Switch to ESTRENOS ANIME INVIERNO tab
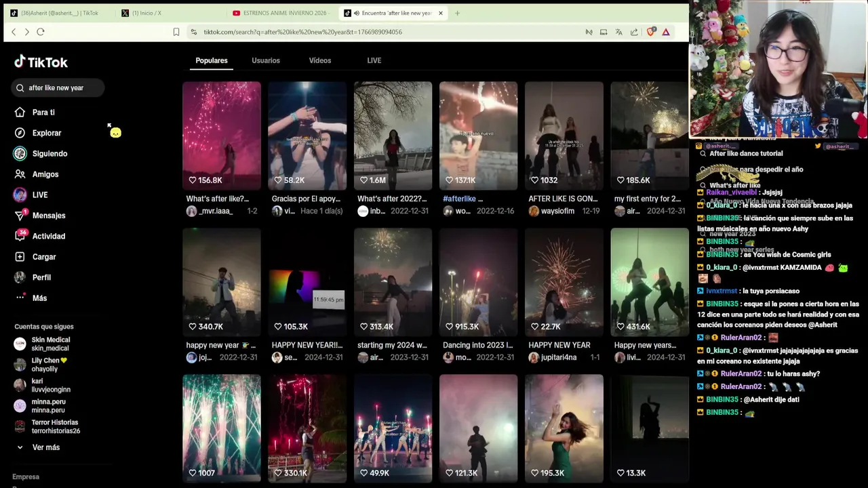This screenshot has height=488, width=868. [x=281, y=13]
